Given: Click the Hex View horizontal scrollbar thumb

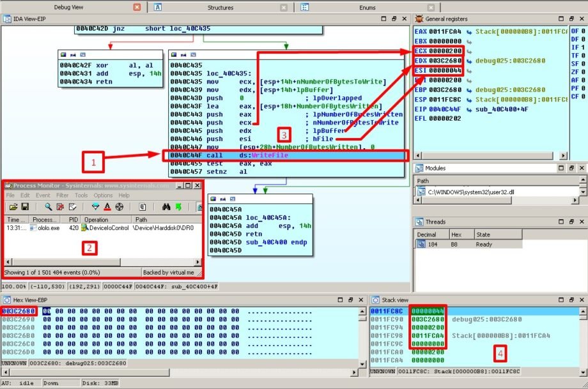Looking at the screenshot, I should [89, 372].
